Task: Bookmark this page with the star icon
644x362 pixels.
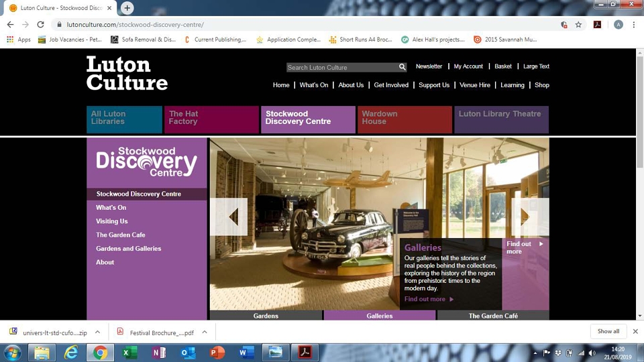Action: [578, 25]
